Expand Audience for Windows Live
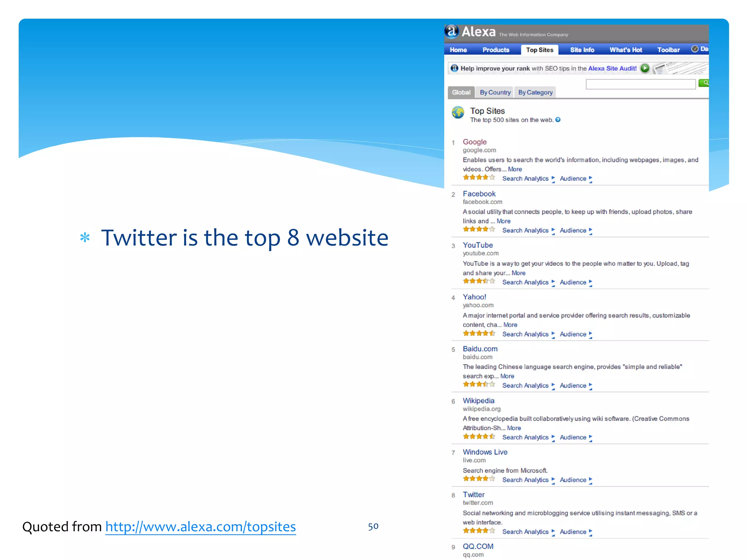The height and width of the screenshot is (560, 747). (576, 480)
